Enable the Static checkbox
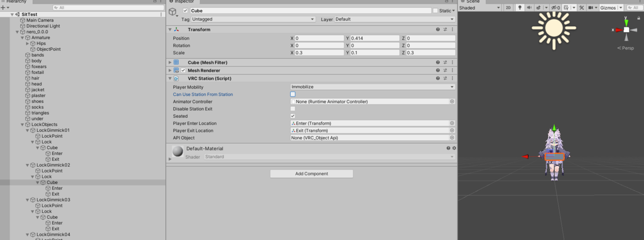 tap(435, 11)
